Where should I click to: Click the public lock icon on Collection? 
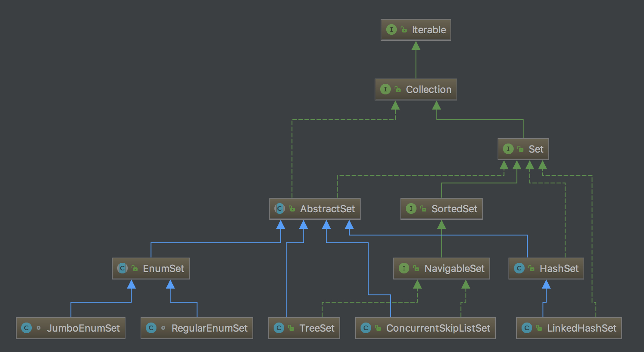(x=398, y=89)
